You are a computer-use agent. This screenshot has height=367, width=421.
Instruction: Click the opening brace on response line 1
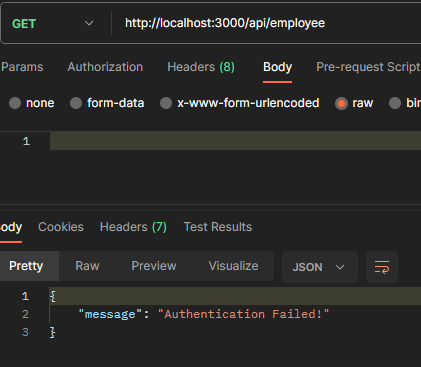(53, 296)
